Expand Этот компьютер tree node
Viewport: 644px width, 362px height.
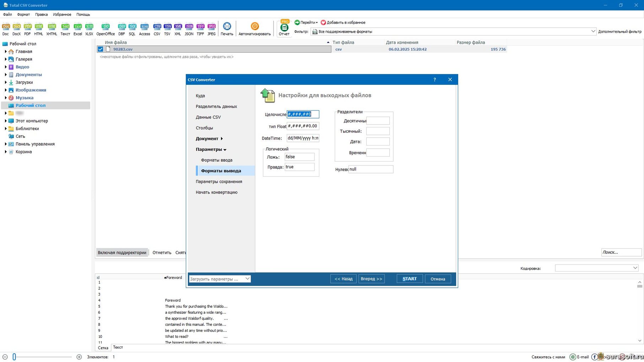click(x=6, y=121)
